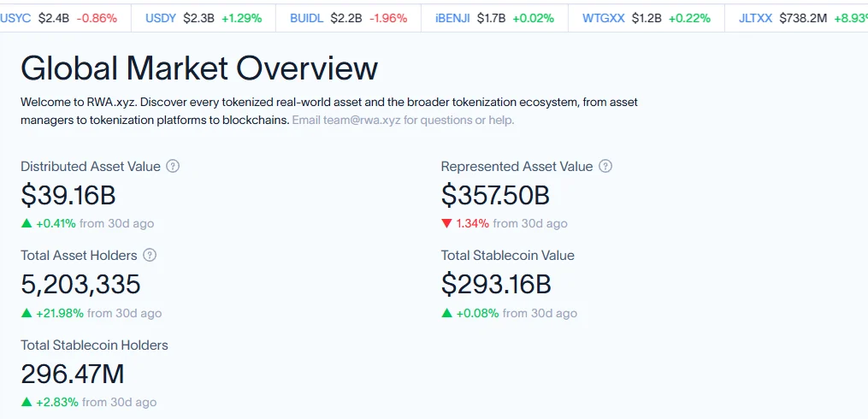The height and width of the screenshot is (419, 868).
Task: Open info tooltip for Represented Asset Value
Action: (x=605, y=166)
